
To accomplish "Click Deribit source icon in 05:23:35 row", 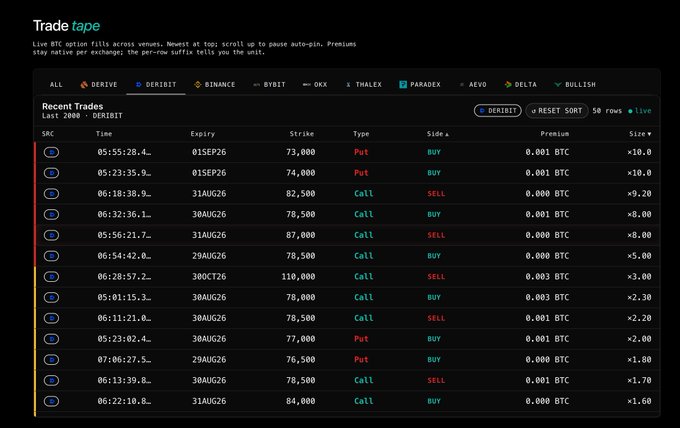I will click(x=51, y=173).
